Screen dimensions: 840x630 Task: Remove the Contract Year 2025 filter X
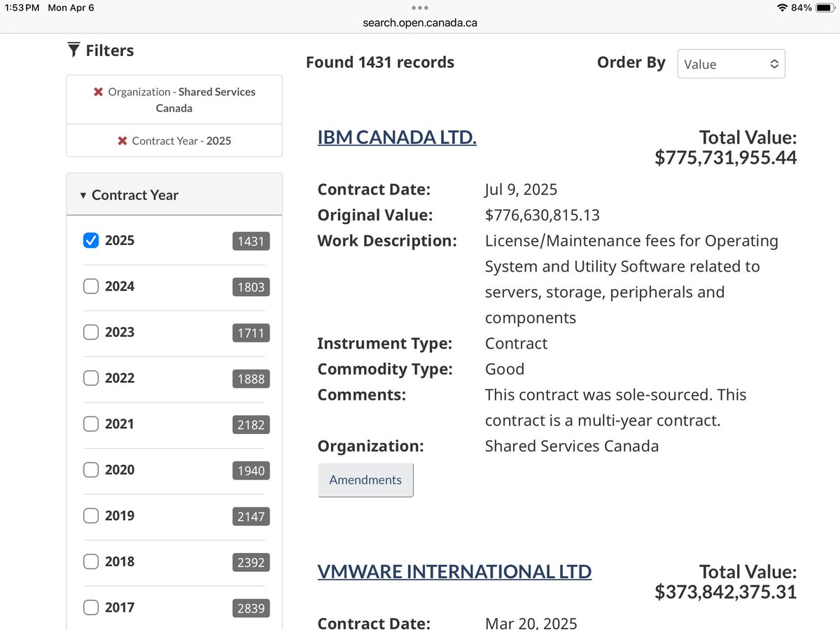[122, 141]
